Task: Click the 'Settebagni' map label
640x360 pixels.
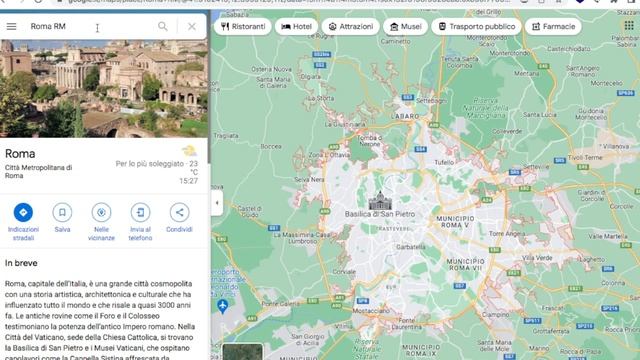Action: 431,100
